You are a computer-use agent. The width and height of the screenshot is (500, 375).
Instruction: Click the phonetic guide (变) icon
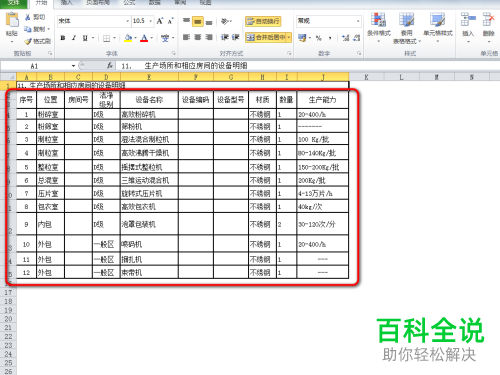pyautogui.click(x=165, y=38)
